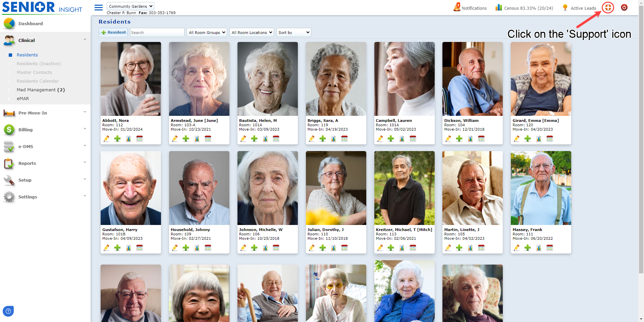Screen dimensions: 644x322
Task: Click the red power logout icon
Action: click(x=624, y=7)
